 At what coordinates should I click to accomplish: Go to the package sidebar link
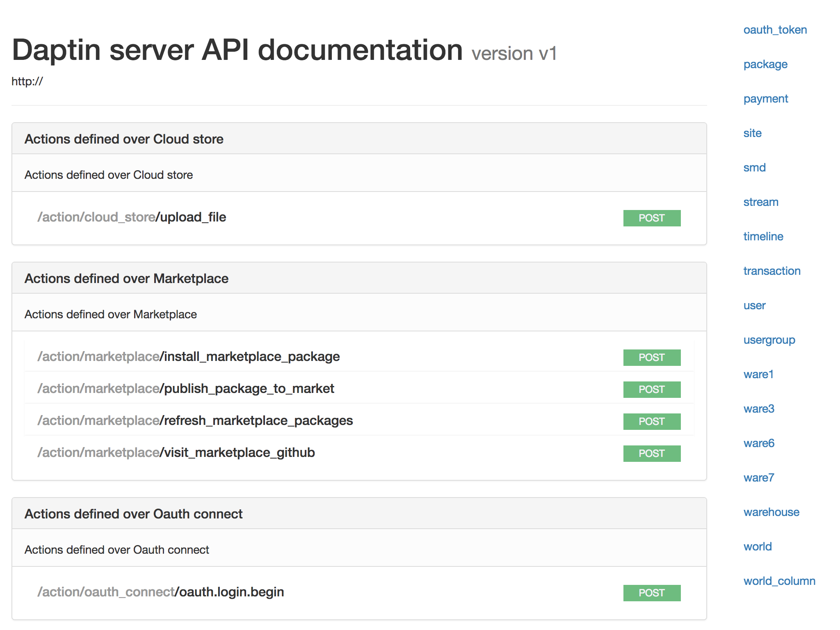[765, 64]
